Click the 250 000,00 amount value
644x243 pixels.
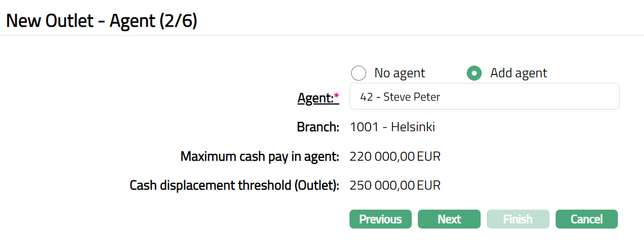(x=382, y=186)
